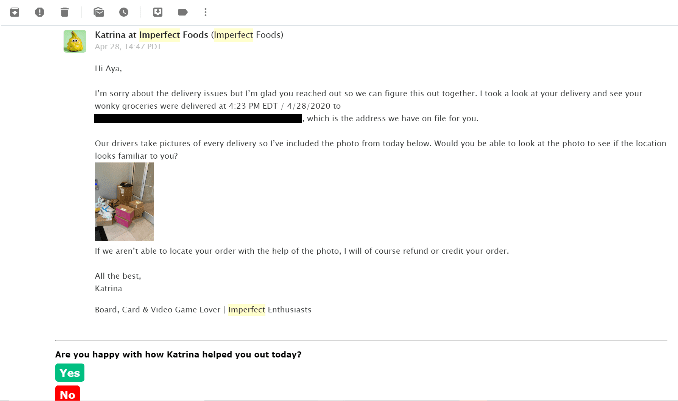The width and height of the screenshot is (678, 401).
Task: Click the survey question about Katrina
Action: coord(178,354)
